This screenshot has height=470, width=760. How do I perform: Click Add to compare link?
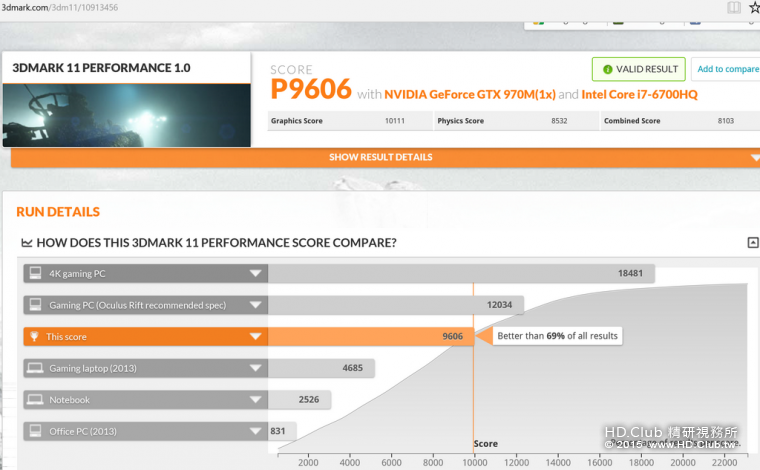pos(728,69)
